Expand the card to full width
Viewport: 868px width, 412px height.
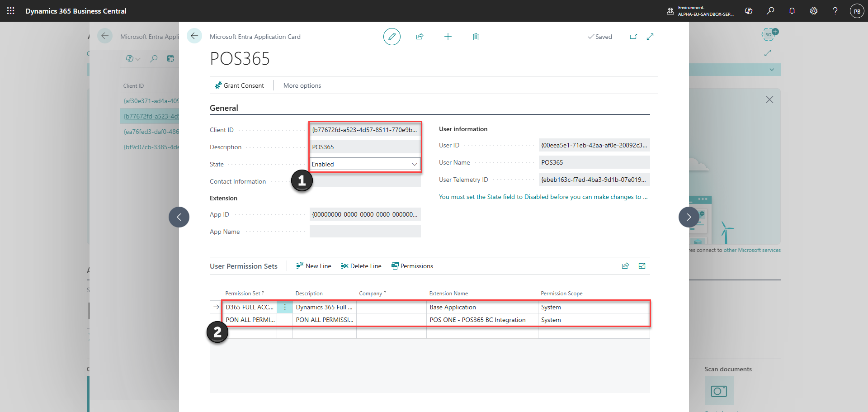pos(650,37)
